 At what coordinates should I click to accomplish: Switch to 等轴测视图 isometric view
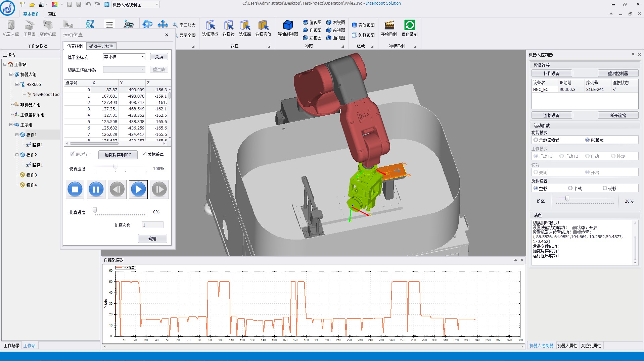point(288,29)
